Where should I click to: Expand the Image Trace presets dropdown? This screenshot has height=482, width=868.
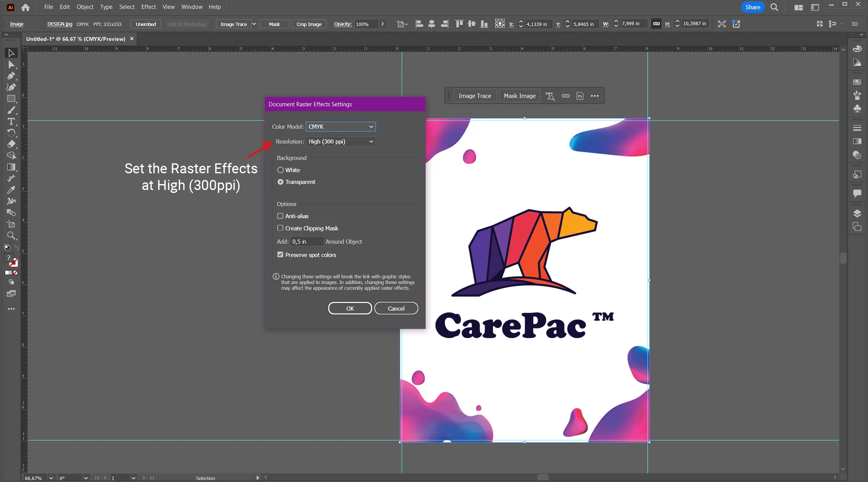tap(255, 24)
